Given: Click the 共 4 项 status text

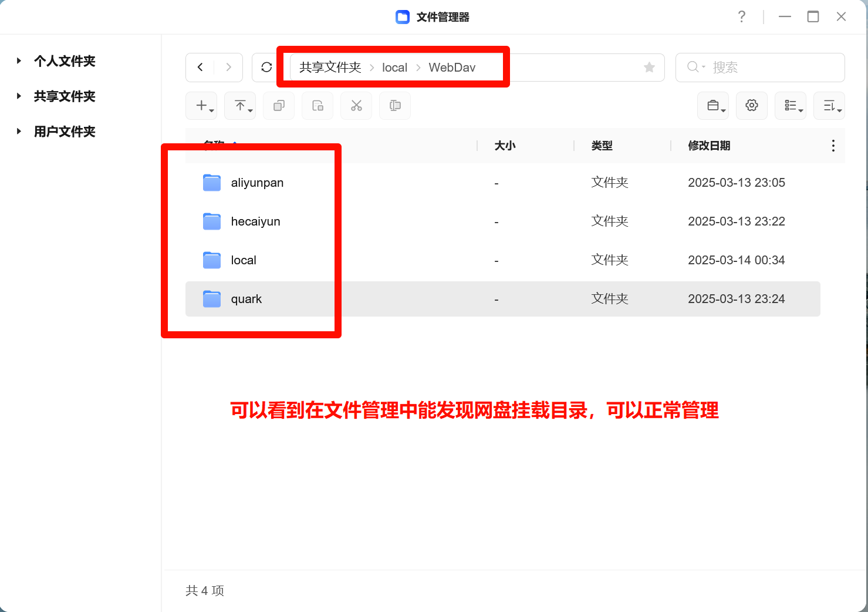Looking at the screenshot, I should tap(205, 590).
